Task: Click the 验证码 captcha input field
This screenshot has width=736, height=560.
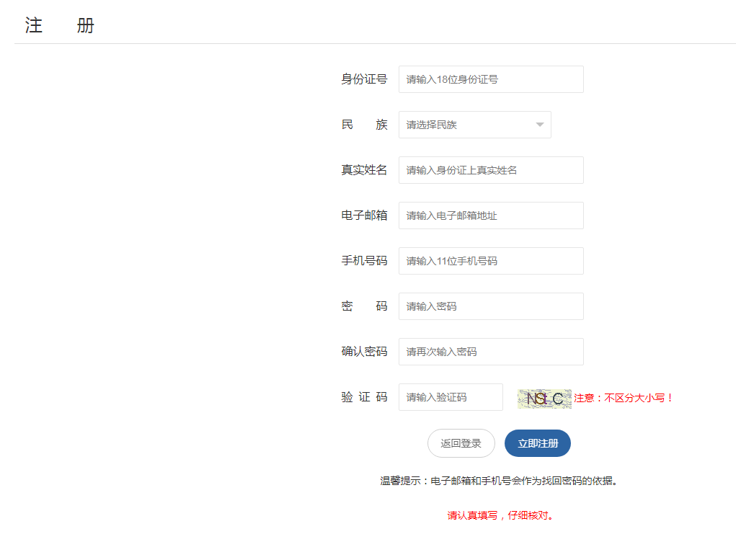Action: pyautogui.click(x=451, y=397)
